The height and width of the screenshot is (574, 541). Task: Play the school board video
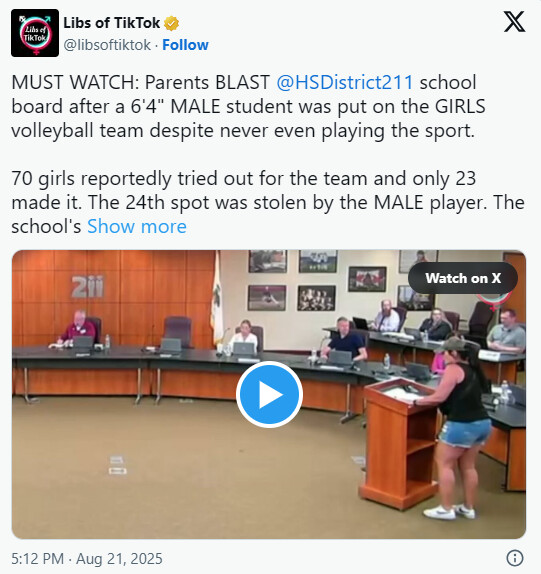click(269, 395)
